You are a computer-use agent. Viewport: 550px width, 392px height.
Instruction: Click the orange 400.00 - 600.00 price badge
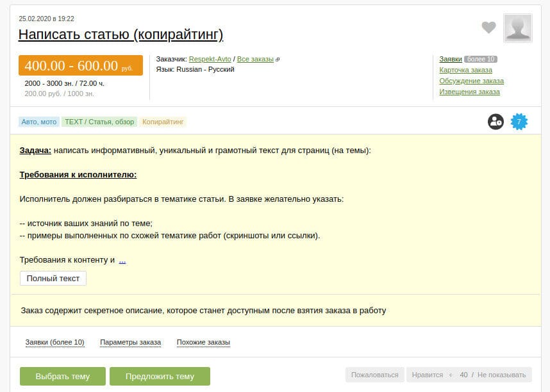point(80,66)
